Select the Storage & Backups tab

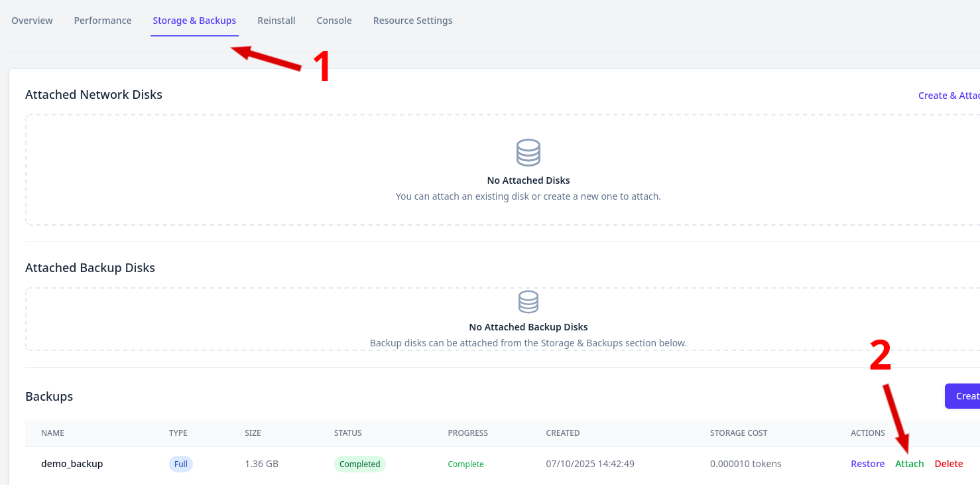(x=194, y=21)
